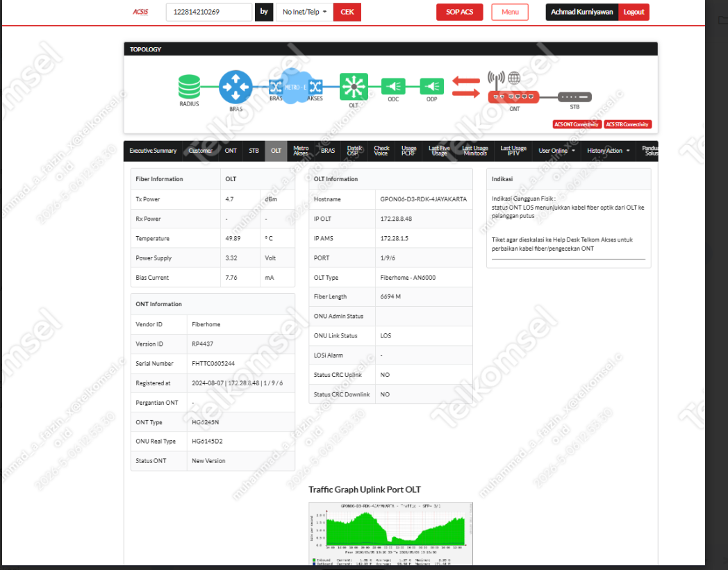Select the OLT tab
The width and height of the screenshot is (728, 570).
coord(276,151)
